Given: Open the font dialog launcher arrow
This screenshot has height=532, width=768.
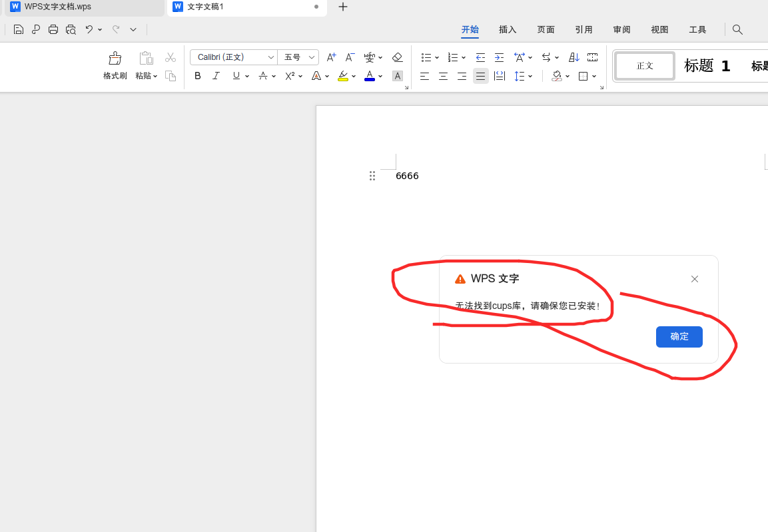Looking at the screenshot, I should tap(406, 88).
